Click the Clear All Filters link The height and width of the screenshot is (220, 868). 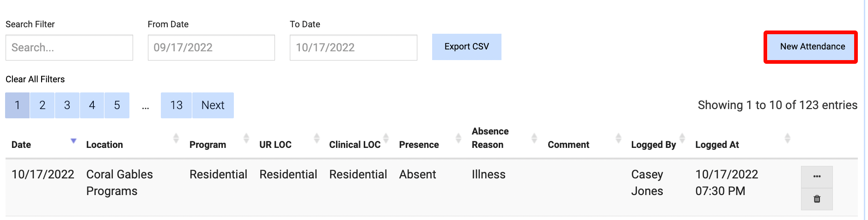tap(35, 79)
